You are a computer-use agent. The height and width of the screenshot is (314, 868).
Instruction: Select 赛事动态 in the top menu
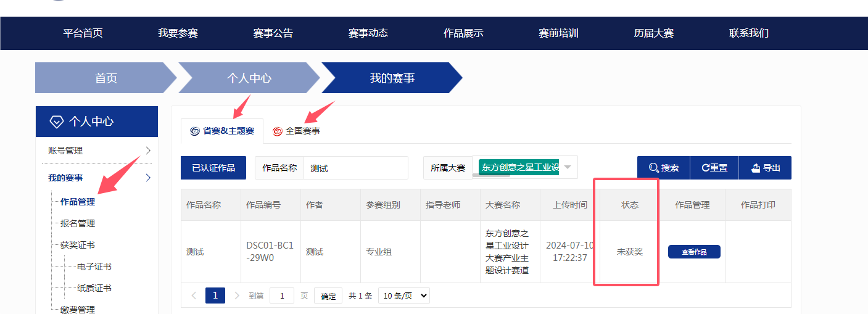tap(368, 33)
